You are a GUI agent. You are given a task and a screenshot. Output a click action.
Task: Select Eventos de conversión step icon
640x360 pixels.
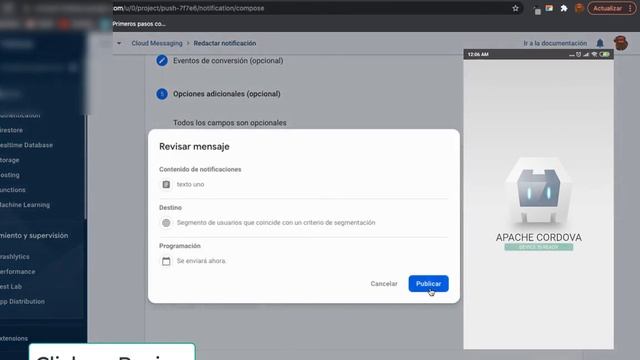[162, 61]
